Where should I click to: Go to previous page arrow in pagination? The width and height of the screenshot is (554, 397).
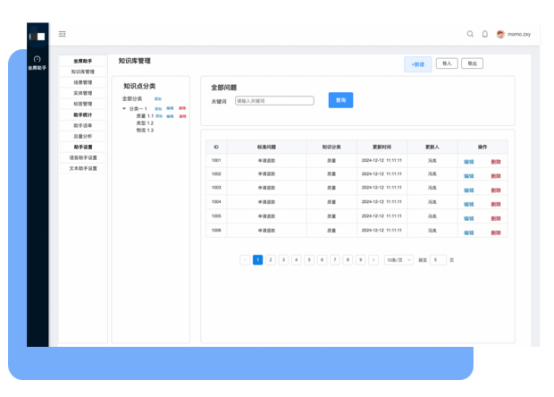point(245,260)
